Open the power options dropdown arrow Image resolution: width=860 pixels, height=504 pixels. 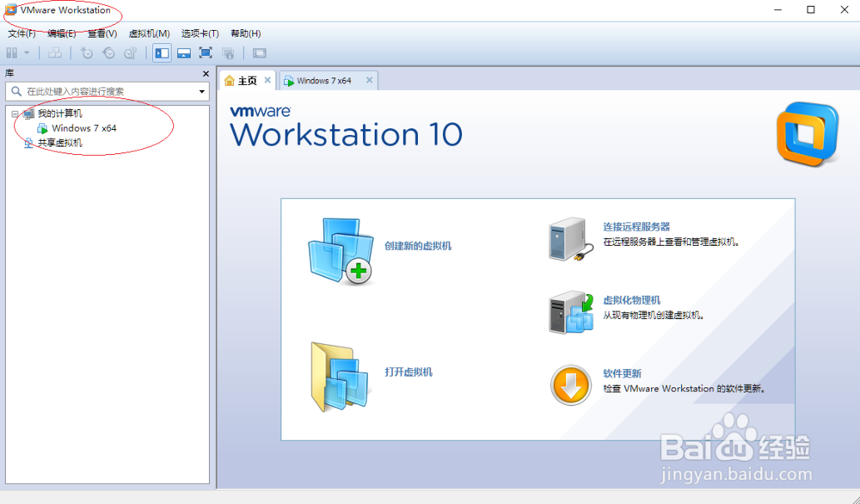(x=27, y=53)
